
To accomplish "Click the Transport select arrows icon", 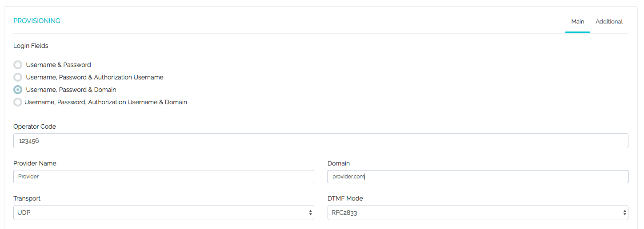I will click(x=310, y=213).
